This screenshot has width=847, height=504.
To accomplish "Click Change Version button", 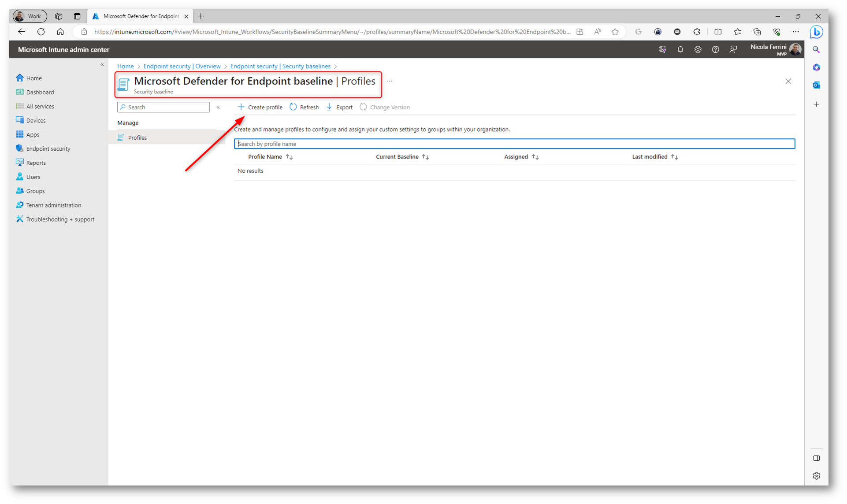I will click(385, 107).
